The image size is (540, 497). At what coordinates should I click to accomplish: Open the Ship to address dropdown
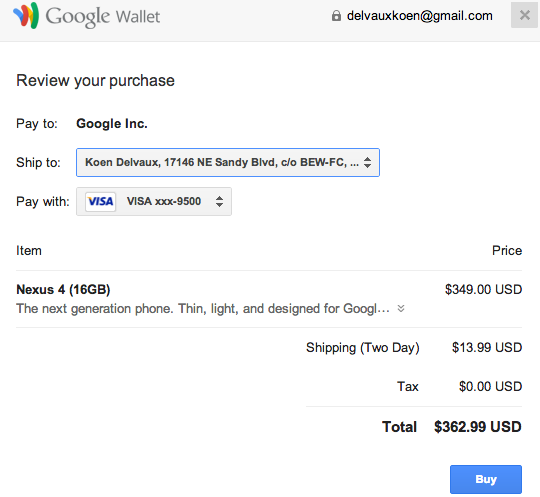(228, 163)
